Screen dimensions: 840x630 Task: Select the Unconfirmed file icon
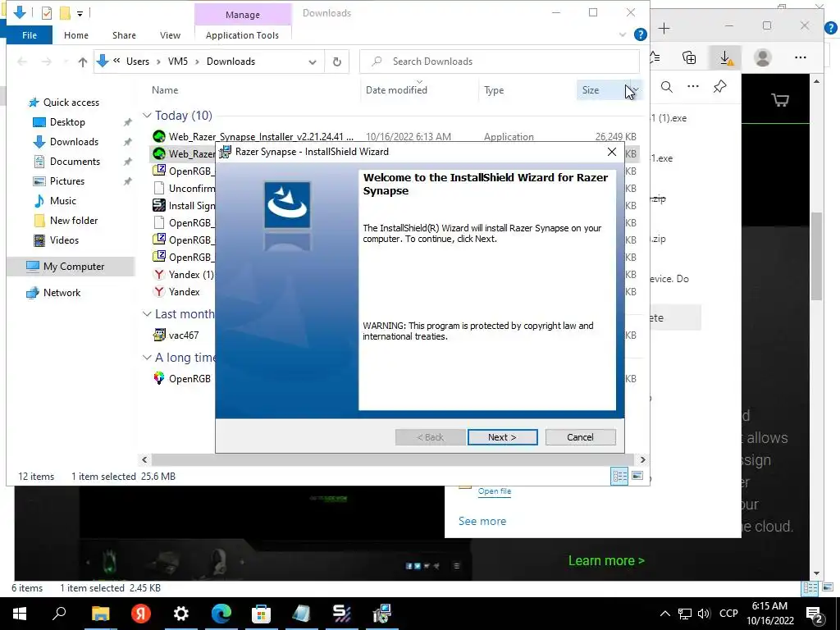(x=158, y=188)
